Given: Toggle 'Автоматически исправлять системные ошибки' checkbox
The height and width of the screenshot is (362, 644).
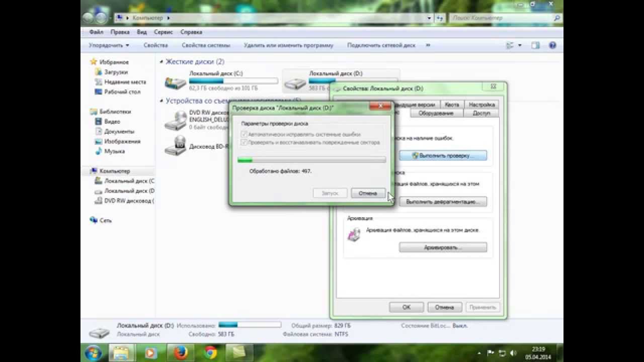Looking at the screenshot, I should (245, 135).
